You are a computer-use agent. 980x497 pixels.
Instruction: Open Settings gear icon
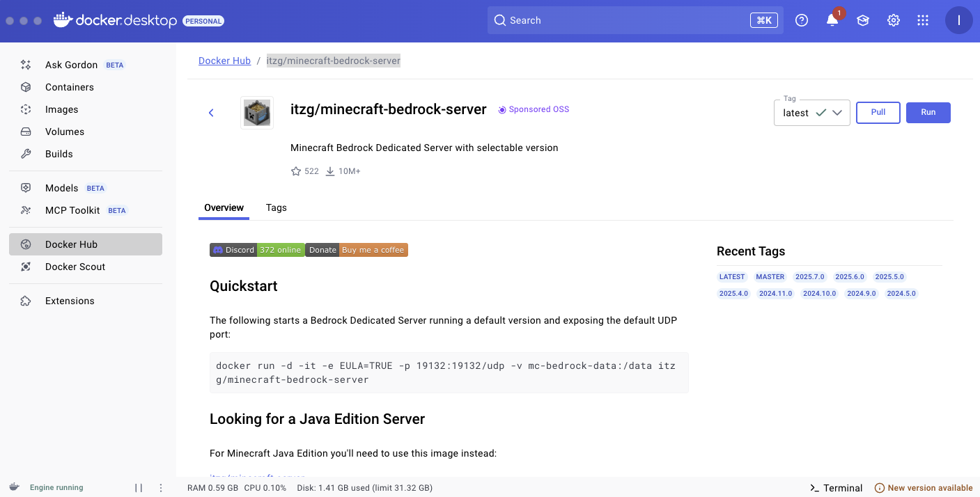point(894,20)
